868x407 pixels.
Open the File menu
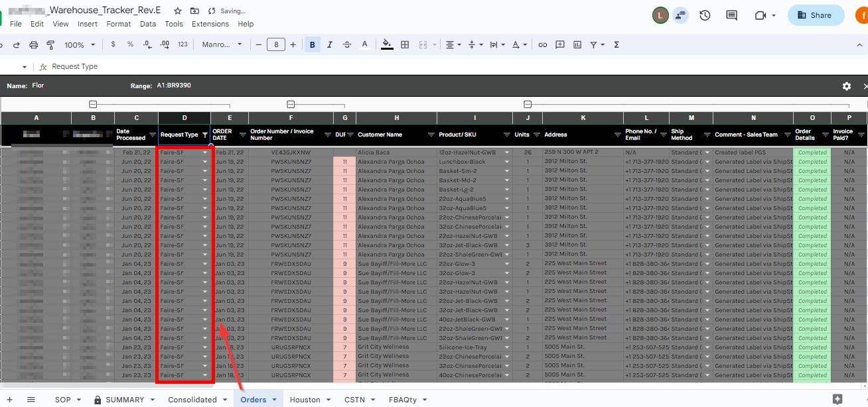[16, 24]
